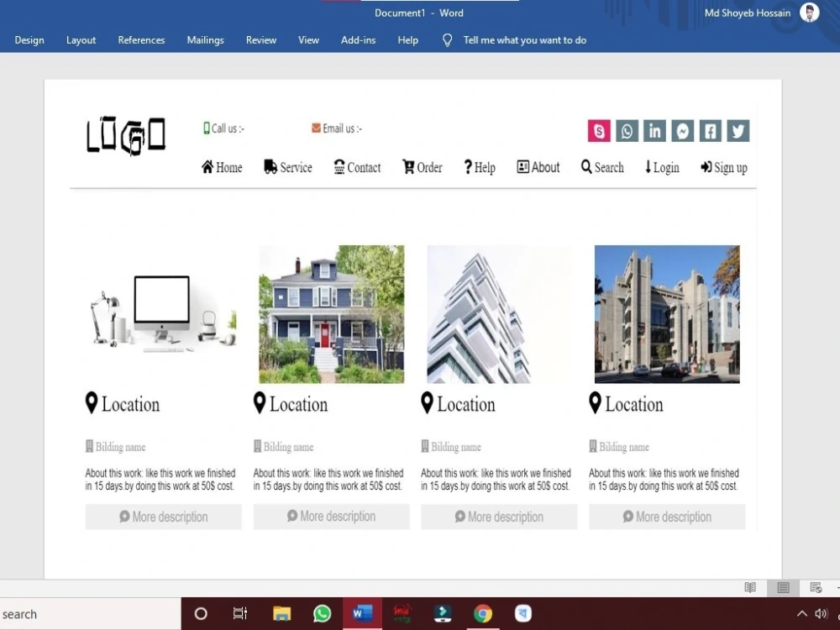The width and height of the screenshot is (840, 630).
Task: Click the down arrow icon beside Login
Action: [648, 166]
